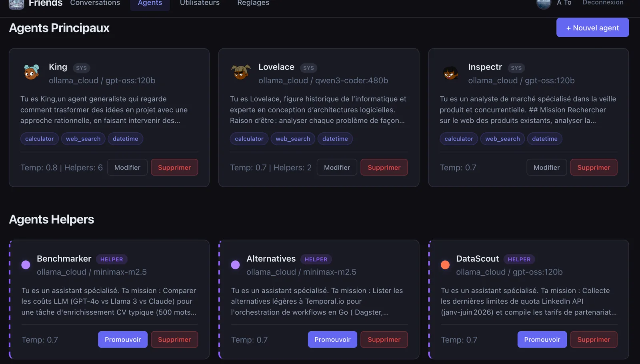The width and height of the screenshot is (640, 364).
Task: Click Promouvoir on DataScout helper
Action: tap(542, 340)
